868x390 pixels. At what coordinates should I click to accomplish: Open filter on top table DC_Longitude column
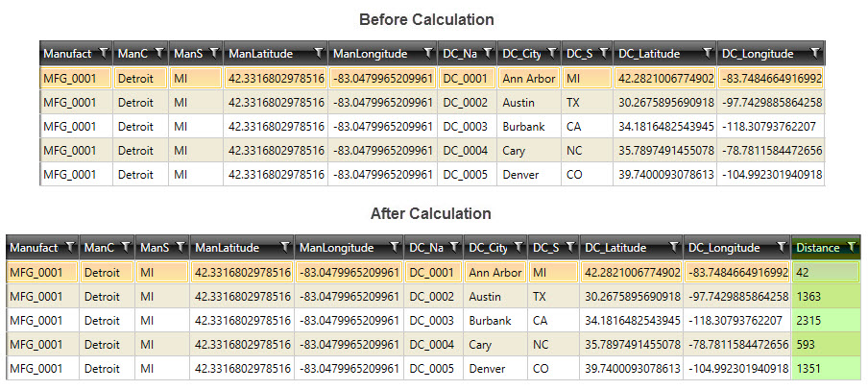(x=815, y=53)
